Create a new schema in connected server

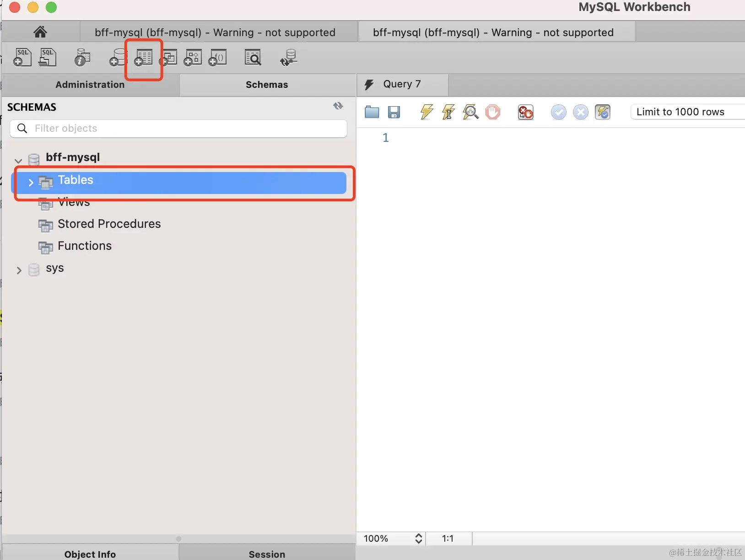117,58
